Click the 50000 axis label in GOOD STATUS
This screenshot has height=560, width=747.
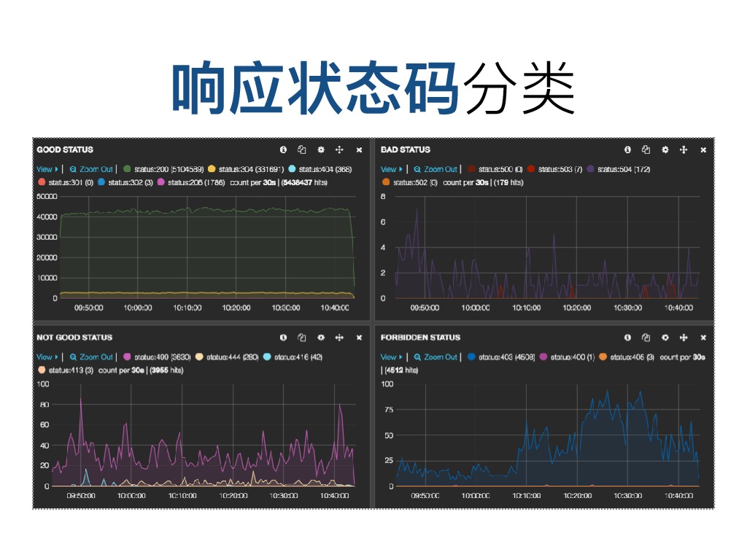tap(47, 196)
